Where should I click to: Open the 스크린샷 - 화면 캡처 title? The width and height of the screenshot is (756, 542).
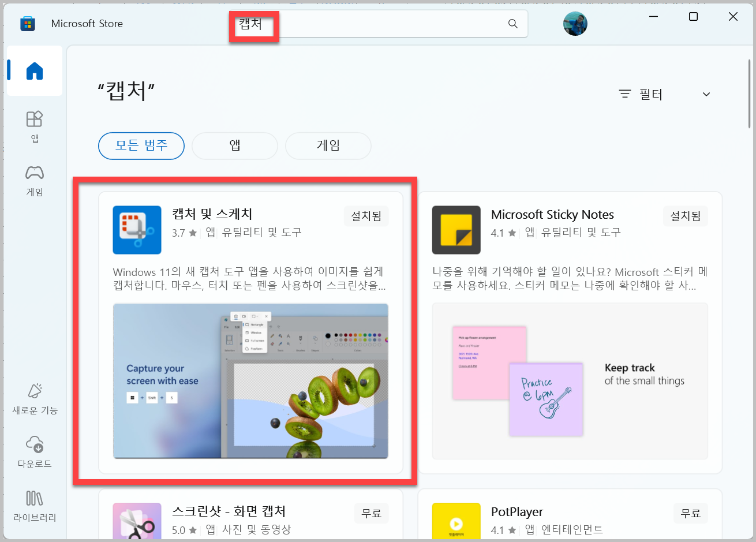[x=229, y=511]
